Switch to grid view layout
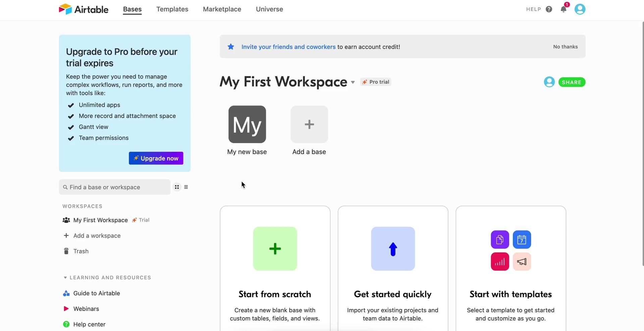This screenshot has width=644, height=331. tap(177, 187)
